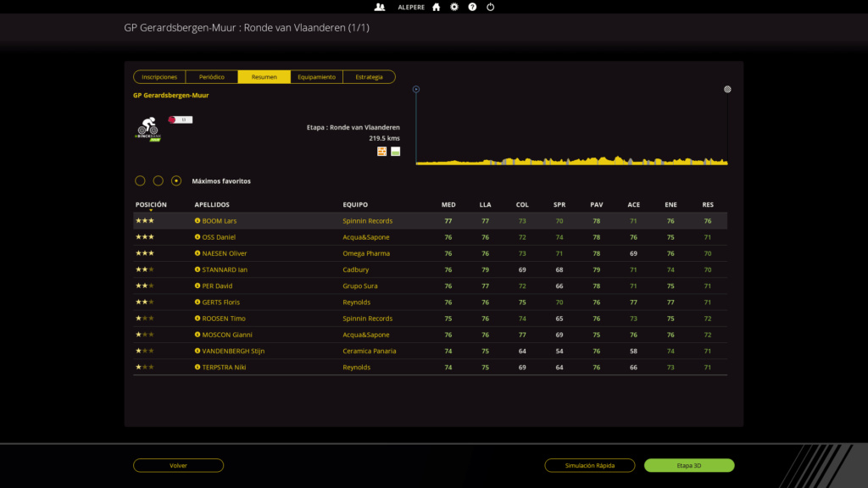Sort table by POSICIÓN column
Viewport: 868px width, 488px height.
[x=151, y=205]
